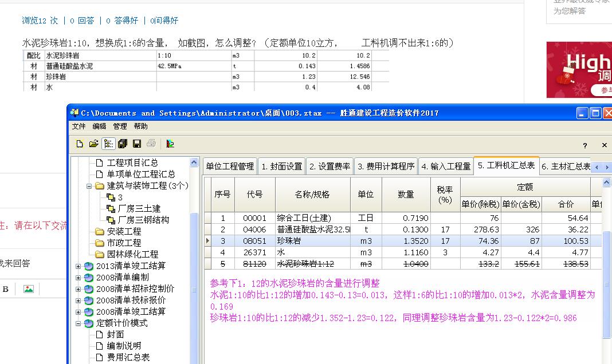Viewport: 612px width, 364px height.
Task: Select the 5.工料机汇总表 tab
Action: 506,165
